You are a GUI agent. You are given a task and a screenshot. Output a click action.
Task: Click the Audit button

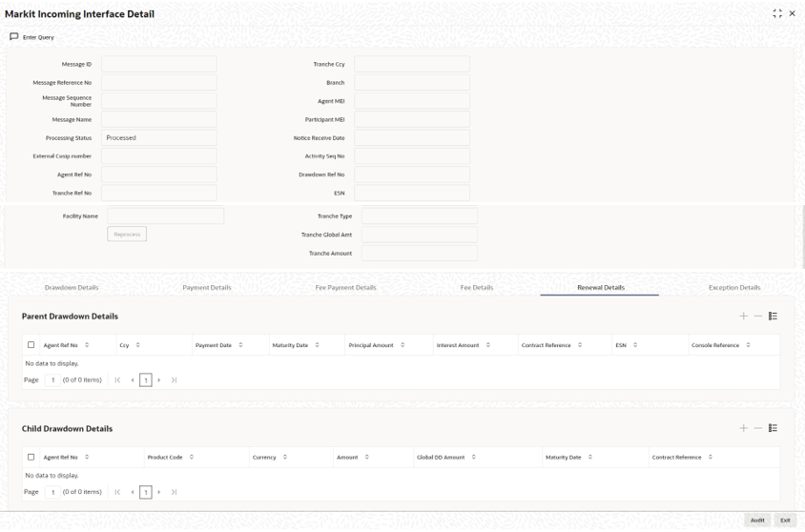(757, 521)
